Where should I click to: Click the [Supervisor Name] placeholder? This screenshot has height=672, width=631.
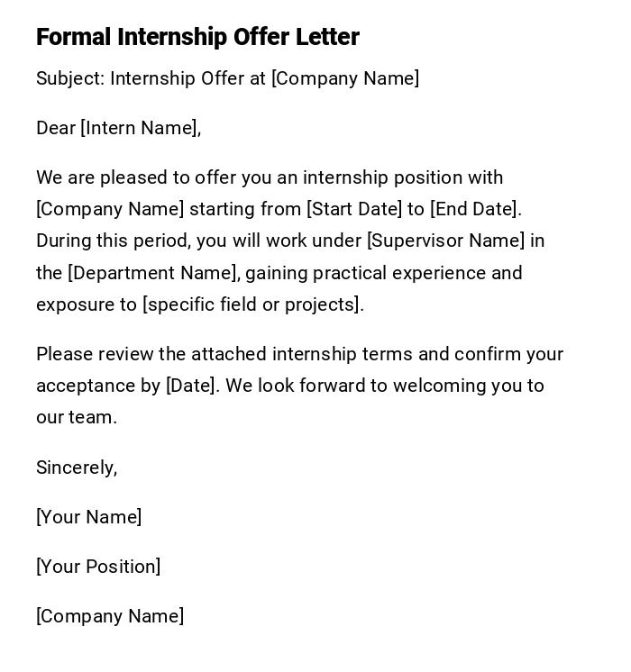(445, 241)
